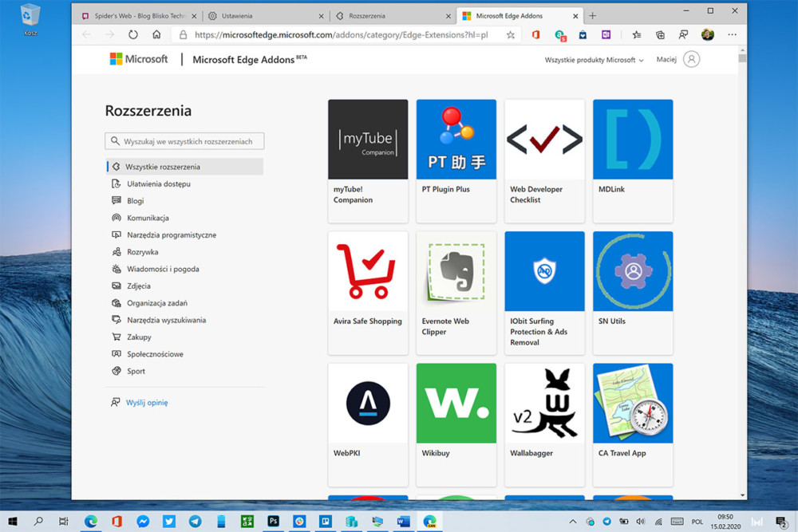Click the browser back arrow
Viewport: 798px width, 532px height.
[86, 34]
